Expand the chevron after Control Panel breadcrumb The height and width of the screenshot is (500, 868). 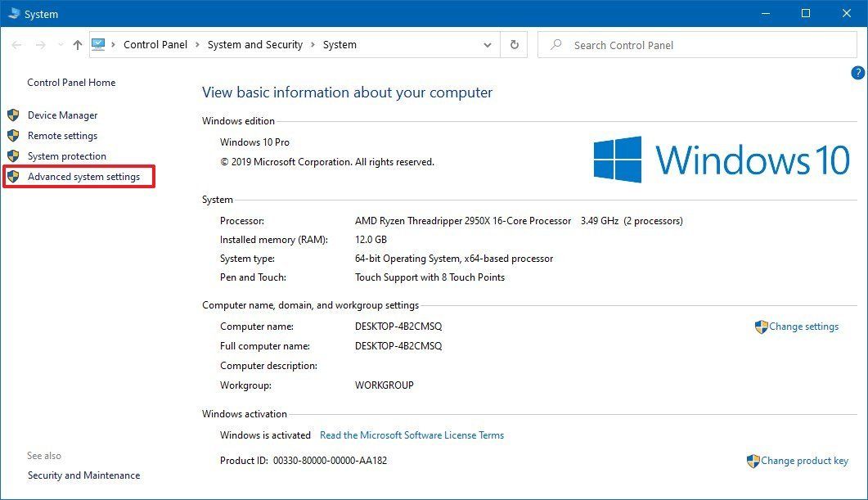(x=198, y=45)
